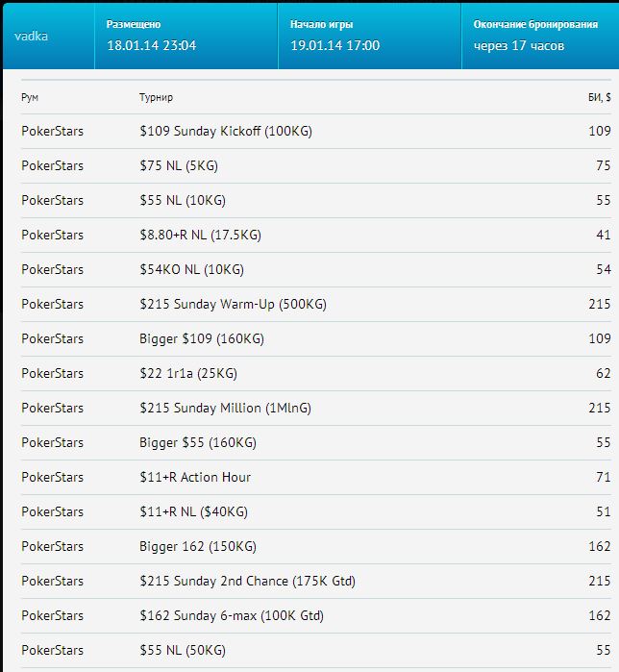Select the $54KO NL (10KG) row

pyautogui.click(x=316, y=269)
